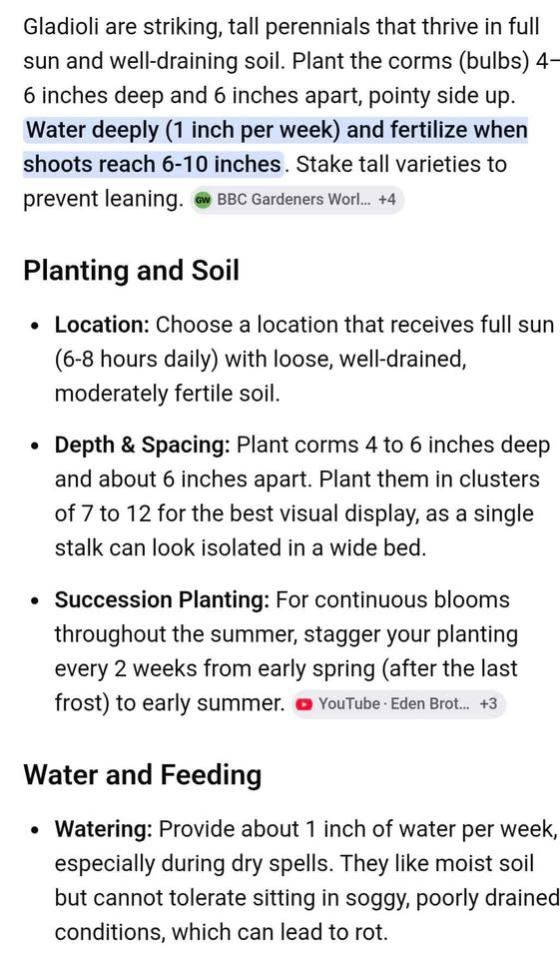This screenshot has height=959, width=560.
Task: Click the bold 'Watering:' label
Action: (104, 830)
